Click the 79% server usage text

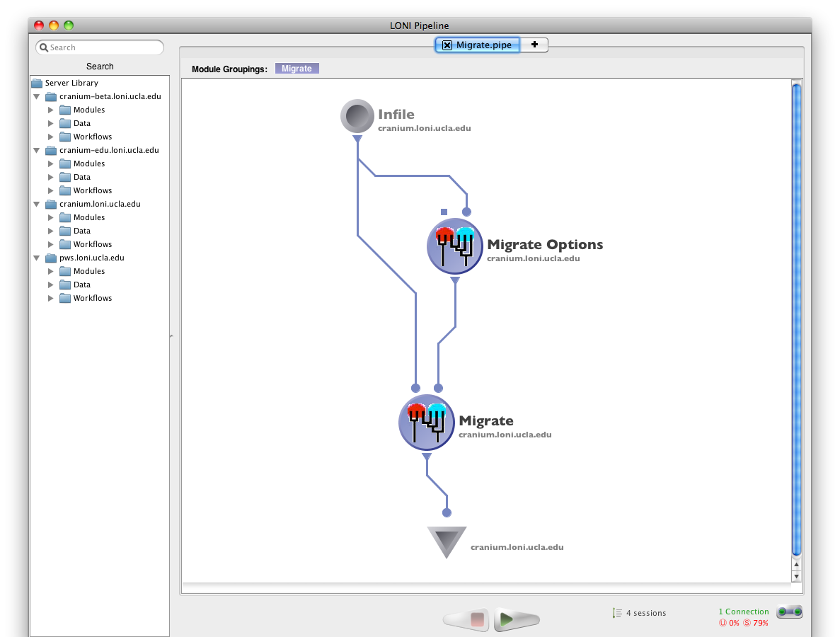click(760, 623)
